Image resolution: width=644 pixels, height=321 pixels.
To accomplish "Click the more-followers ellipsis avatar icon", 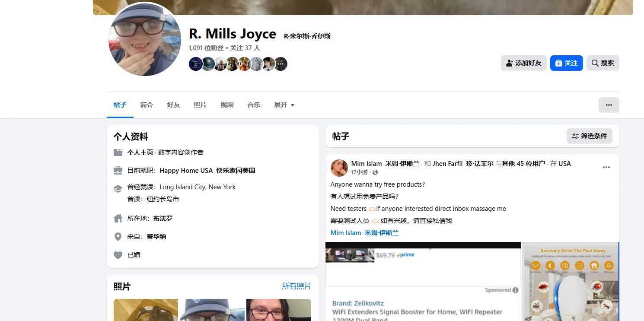I will click(281, 64).
